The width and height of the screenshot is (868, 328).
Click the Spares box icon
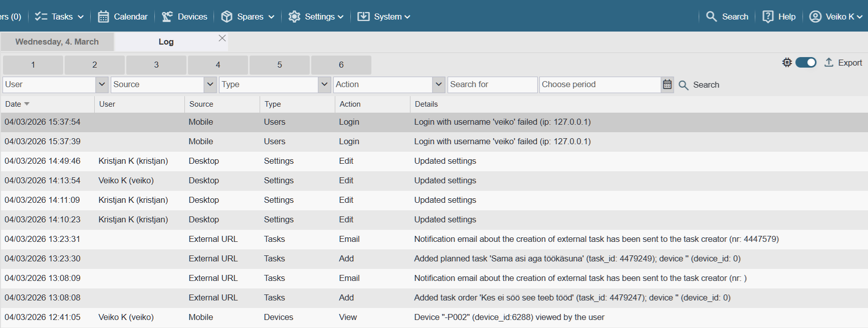[x=227, y=17]
